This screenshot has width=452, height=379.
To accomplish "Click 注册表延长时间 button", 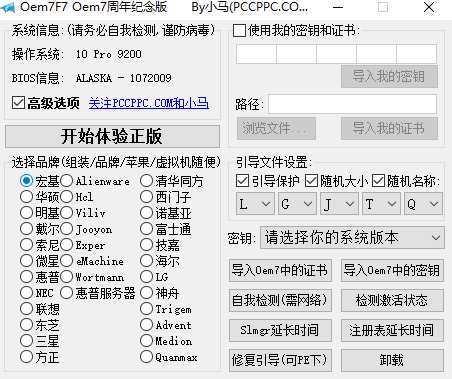I will tap(392, 330).
